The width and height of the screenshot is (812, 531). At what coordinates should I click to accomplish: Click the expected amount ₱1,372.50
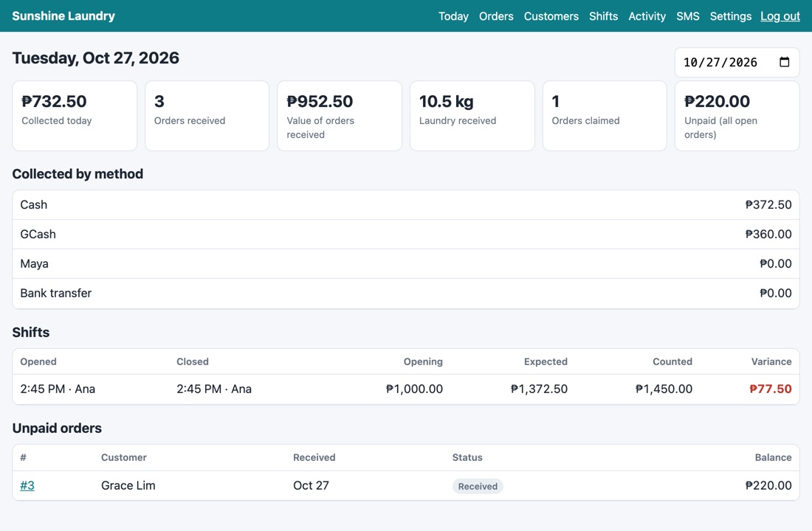pyautogui.click(x=539, y=389)
